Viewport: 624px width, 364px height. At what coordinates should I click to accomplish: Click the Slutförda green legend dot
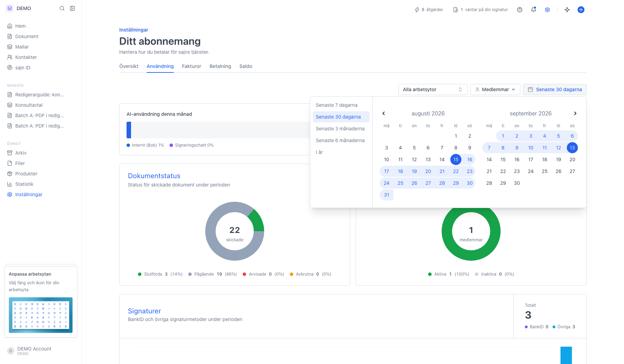point(140,274)
